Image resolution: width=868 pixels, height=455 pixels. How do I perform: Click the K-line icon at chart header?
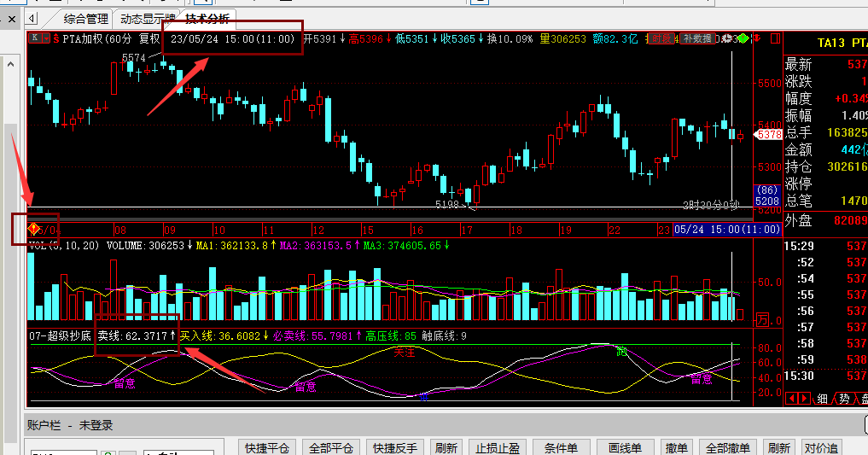point(35,38)
